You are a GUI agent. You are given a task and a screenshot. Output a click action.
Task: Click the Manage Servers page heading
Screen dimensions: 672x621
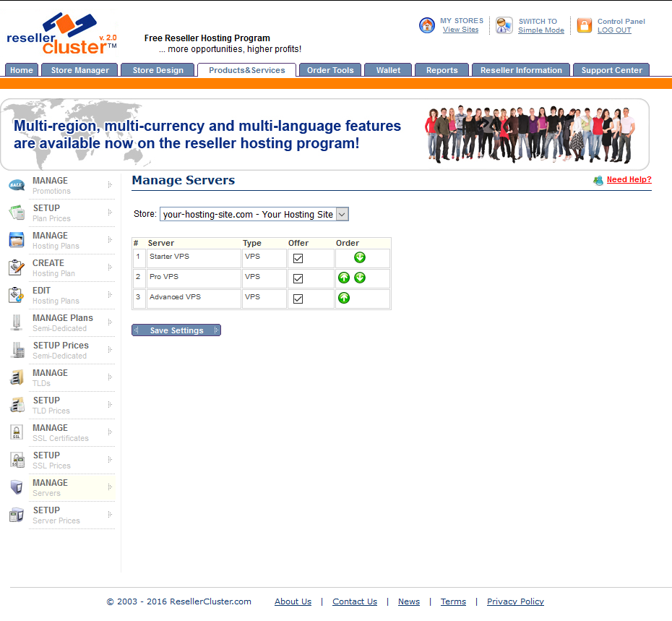[183, 180]
